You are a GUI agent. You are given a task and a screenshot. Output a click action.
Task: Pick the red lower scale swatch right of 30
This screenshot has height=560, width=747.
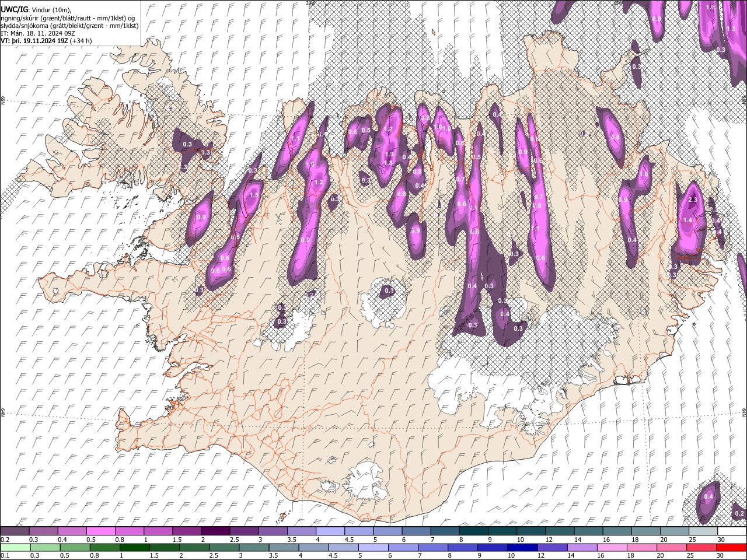(x=732, y=547)
